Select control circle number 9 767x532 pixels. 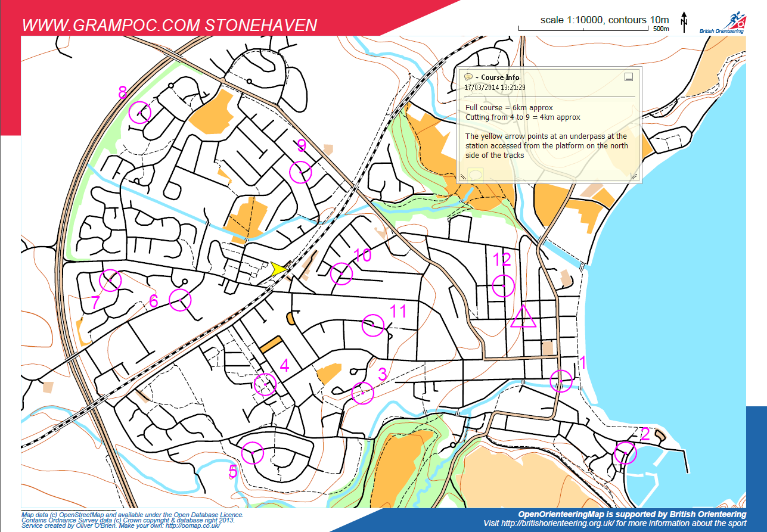[300, 172]
